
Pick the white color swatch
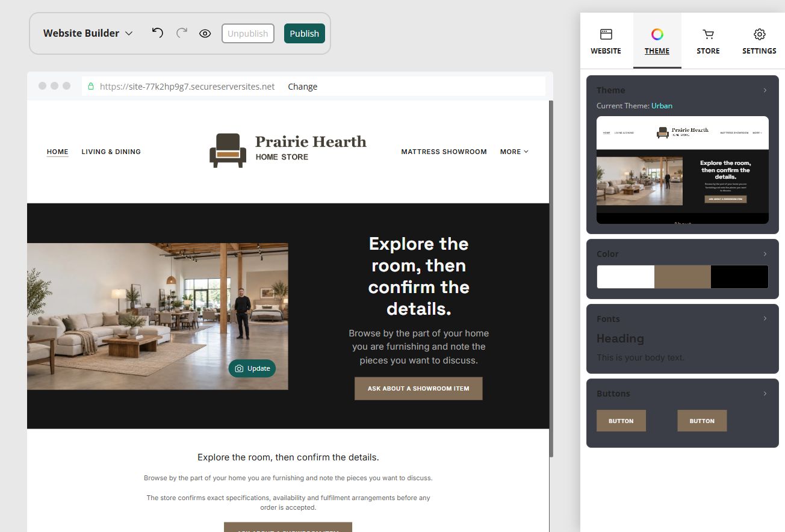tap(625, 277)
